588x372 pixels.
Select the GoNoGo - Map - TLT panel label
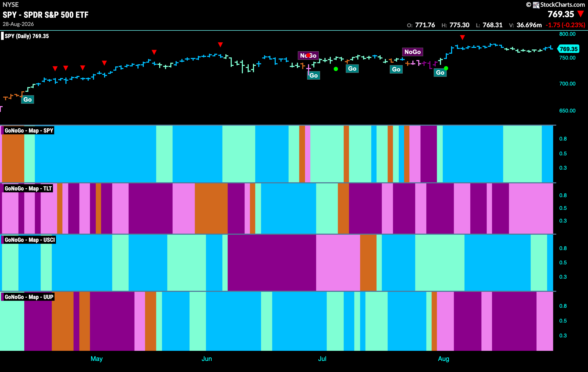[28, 188]
